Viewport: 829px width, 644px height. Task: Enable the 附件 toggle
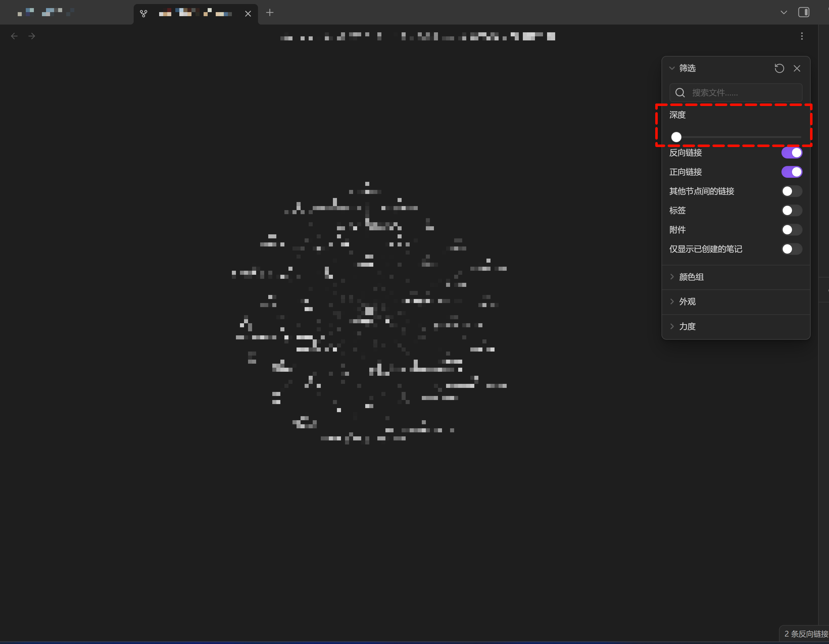click(791, 230)
